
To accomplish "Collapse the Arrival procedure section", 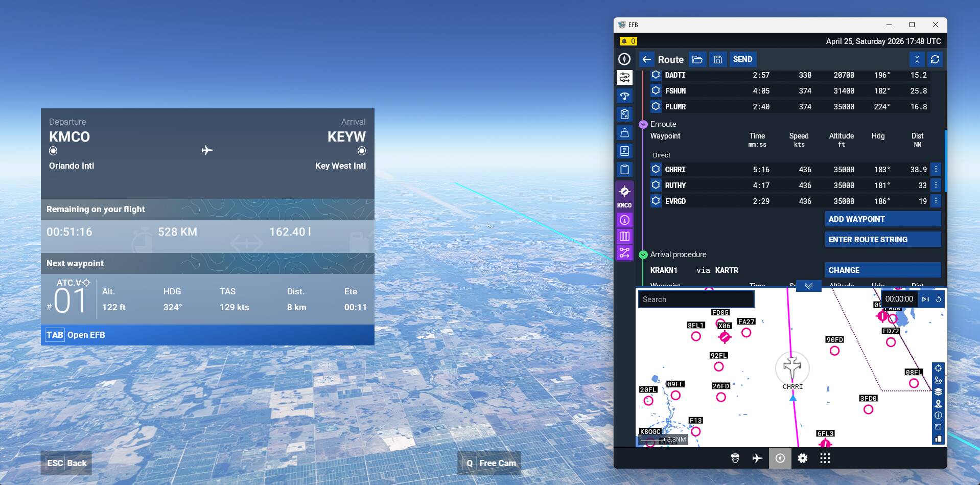I will coord(643,255).
